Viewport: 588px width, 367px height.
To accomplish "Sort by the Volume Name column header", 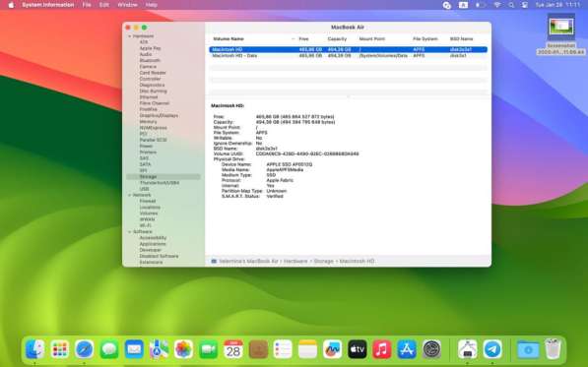I will pos(228,39).
